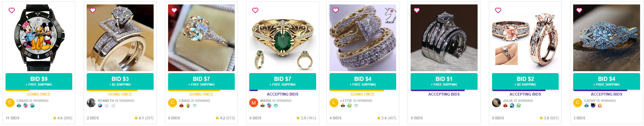Image resolution: width=644 pixels, height=126 pixels.
Task: Like the rose gold ring listing via heart
Action: pyautogui.click(x=498, y=11)
